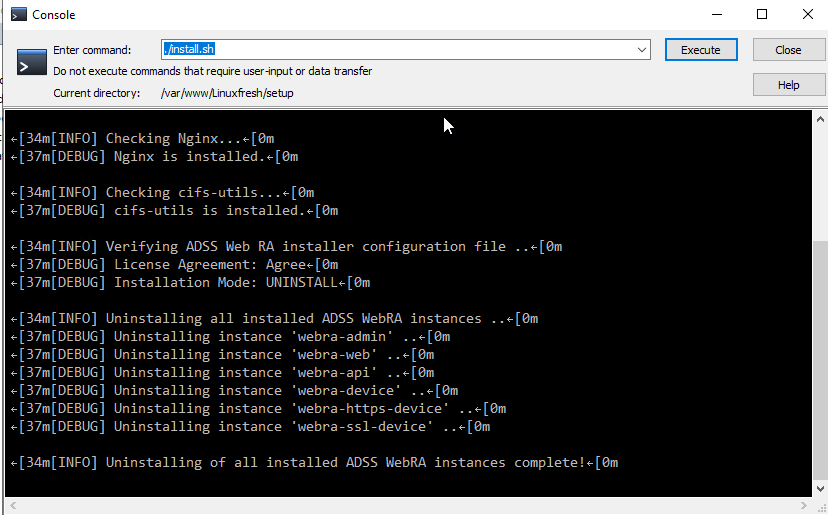The width and height of the screenshot is (828, 515).
Task: Grab the vertical scrollbar thumb
Action: 820,360
